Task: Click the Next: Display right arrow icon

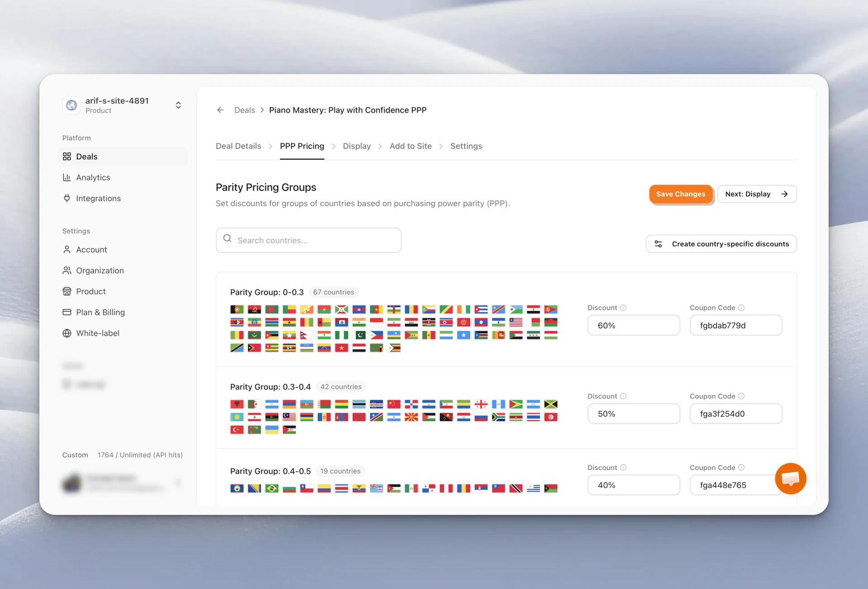Action: pos(784,194)
